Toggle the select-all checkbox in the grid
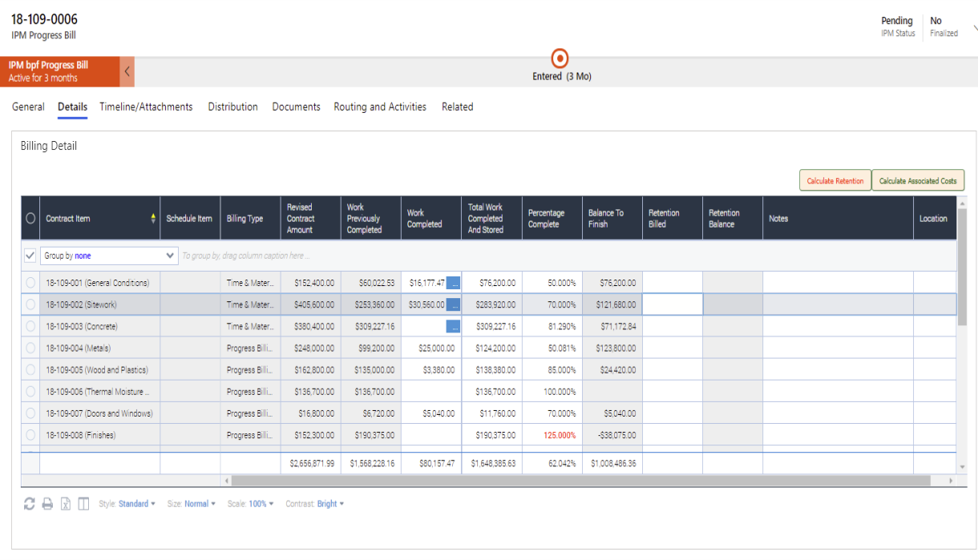Viewport: 978px width, 560px height. tap(30, 255)
